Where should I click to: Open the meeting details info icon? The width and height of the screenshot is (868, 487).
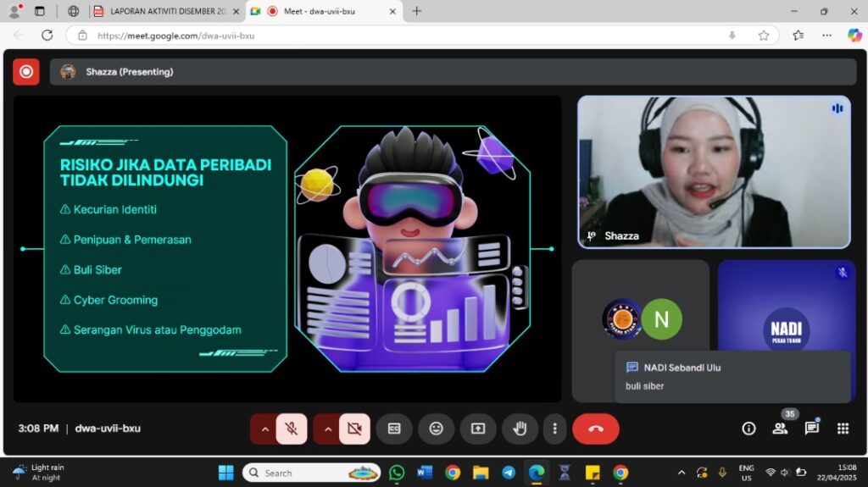pos(748,429)
